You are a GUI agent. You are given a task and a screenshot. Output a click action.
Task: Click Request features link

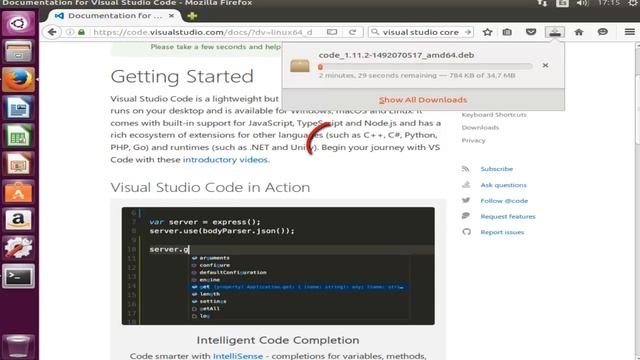[508, 216]
